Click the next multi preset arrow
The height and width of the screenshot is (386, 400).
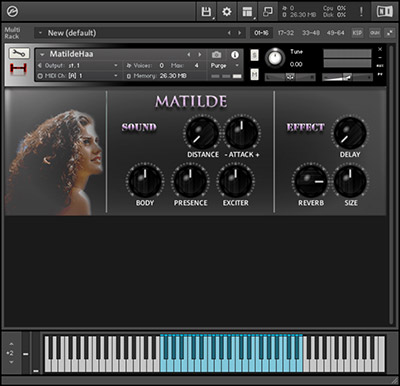click(x=239, y=33)
